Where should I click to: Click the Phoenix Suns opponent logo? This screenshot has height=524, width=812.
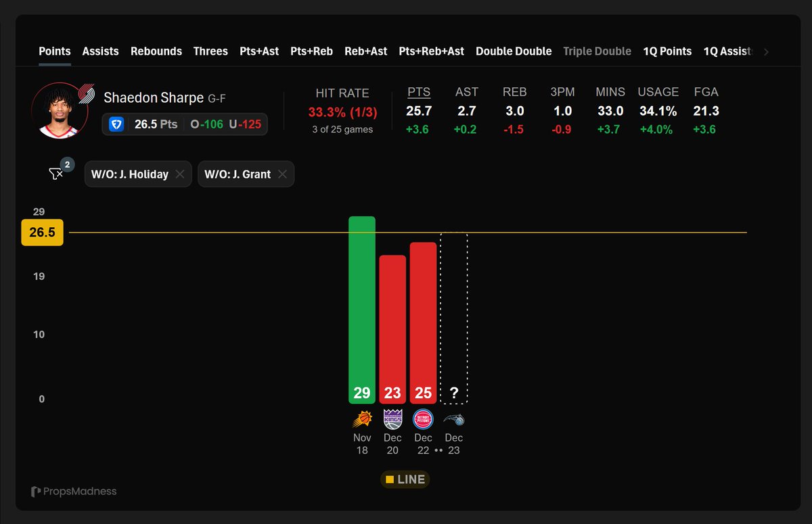362,419
